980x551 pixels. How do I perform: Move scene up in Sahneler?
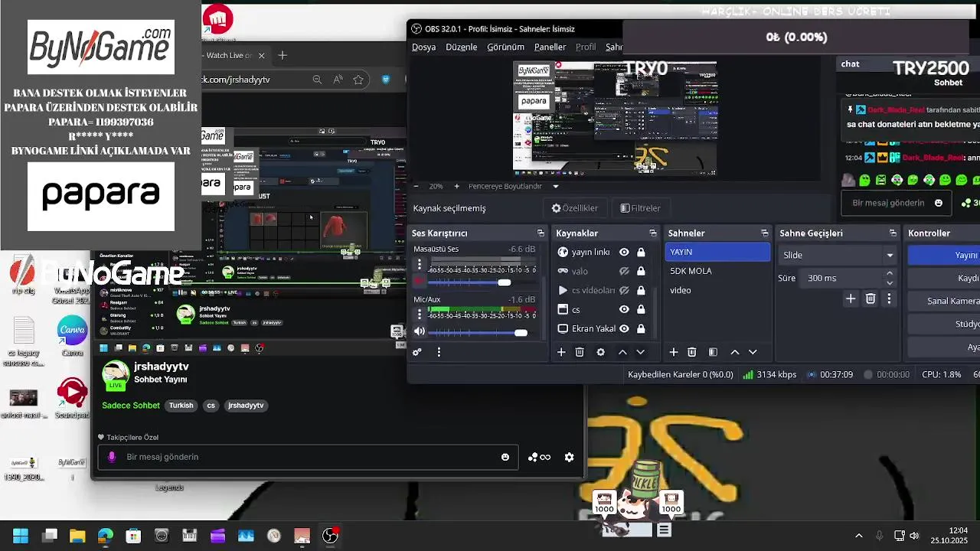pyautogui.click(x=735, y=352)
